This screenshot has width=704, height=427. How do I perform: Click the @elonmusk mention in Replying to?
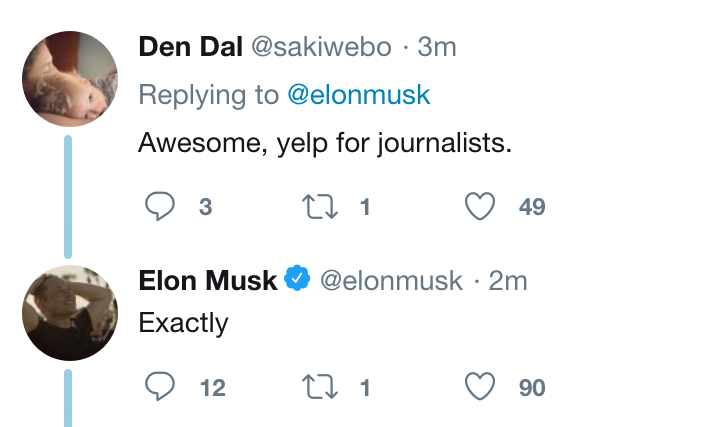coord(358,95)
